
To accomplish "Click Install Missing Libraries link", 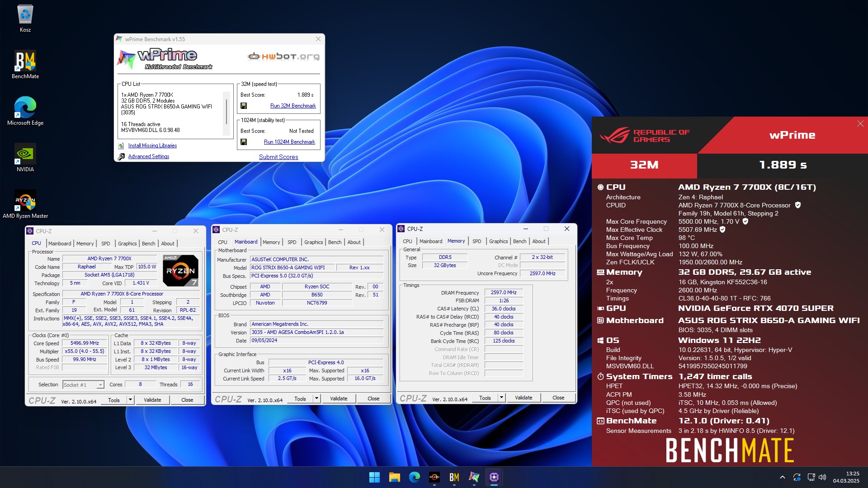I will (152, 145).
